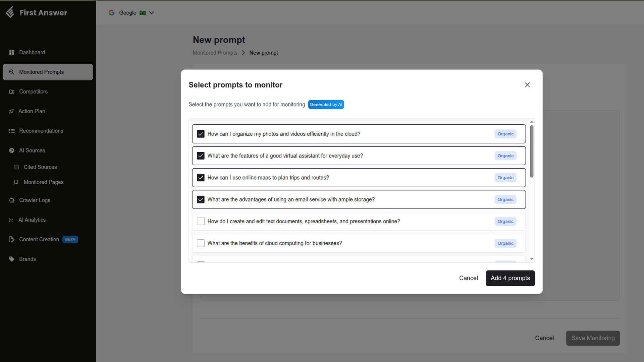644x362 pixels.
Task: Click the Content Creation edit icon
Action: 12,239
